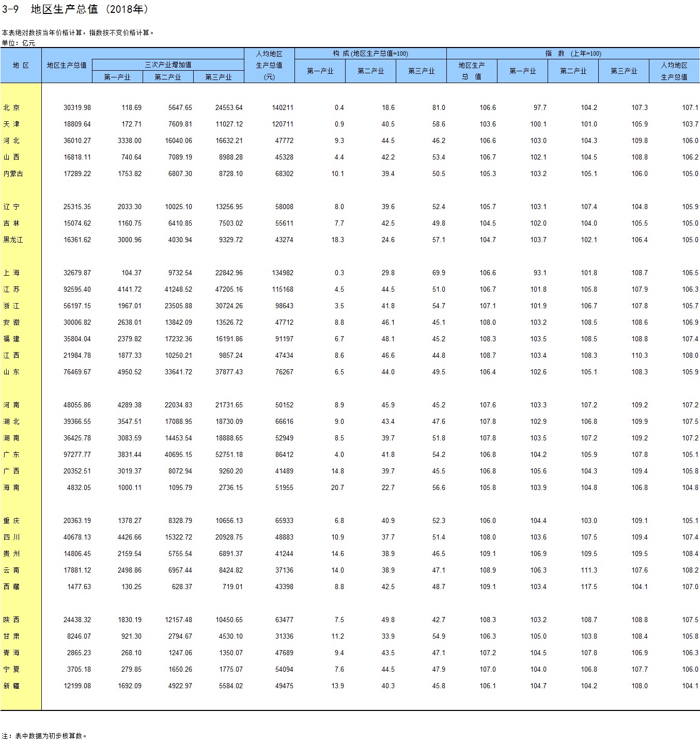Viewport: 700px width, 744px height.
Task: Click 安徽 tertiary industry value 13526.72
Action: tap(229, 322)
